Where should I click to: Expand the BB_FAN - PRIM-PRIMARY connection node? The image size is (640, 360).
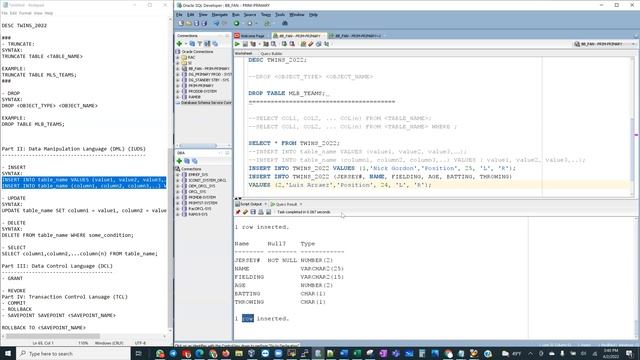[x=178, y=69]
